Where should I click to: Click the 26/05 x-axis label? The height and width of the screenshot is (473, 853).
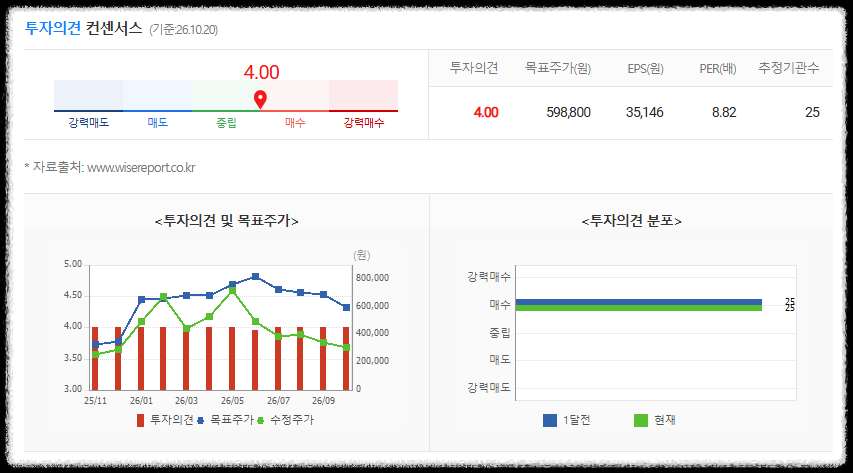pyautogui.click(x=232, y=401)
